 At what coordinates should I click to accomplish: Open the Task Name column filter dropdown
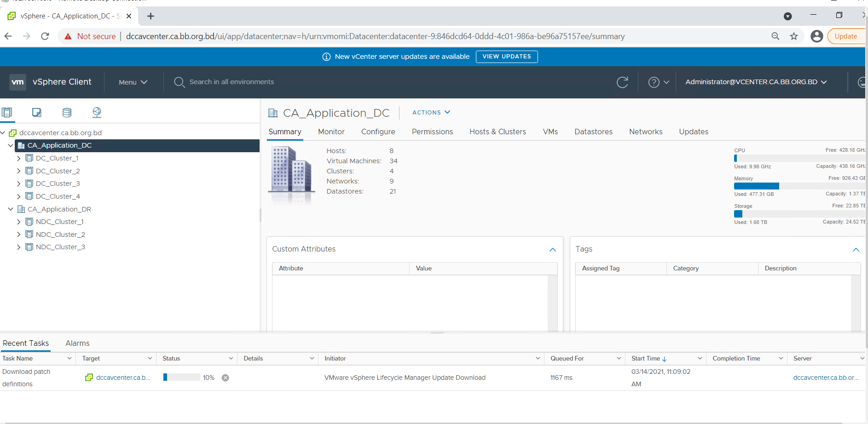click(x=69, y=358)
